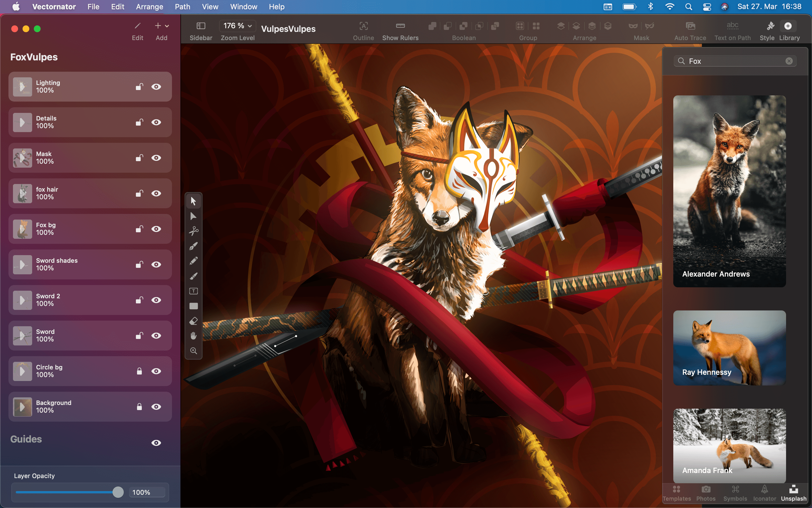Adjust the Layer Opacity slider

tap(118, 492)
